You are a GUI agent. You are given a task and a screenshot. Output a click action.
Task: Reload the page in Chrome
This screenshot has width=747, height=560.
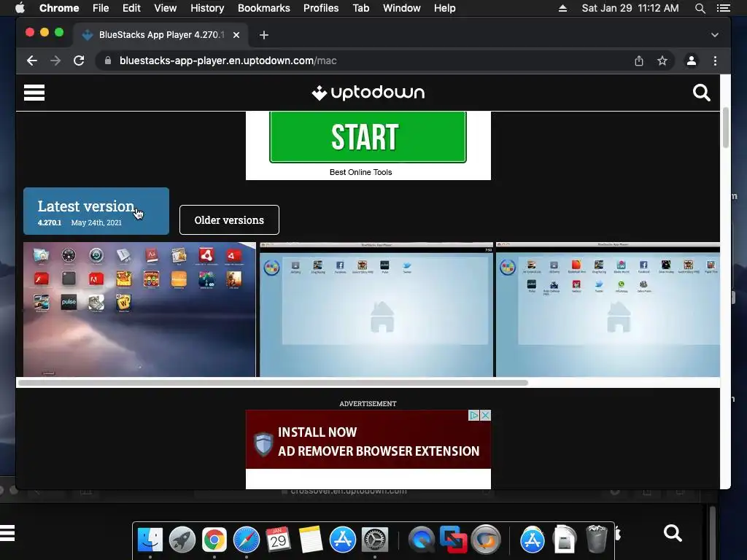(79, 61)
